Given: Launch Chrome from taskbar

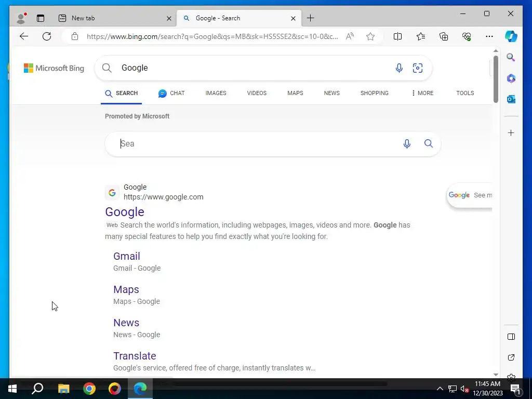Looking at the screenshot, I should pos(89,389).
